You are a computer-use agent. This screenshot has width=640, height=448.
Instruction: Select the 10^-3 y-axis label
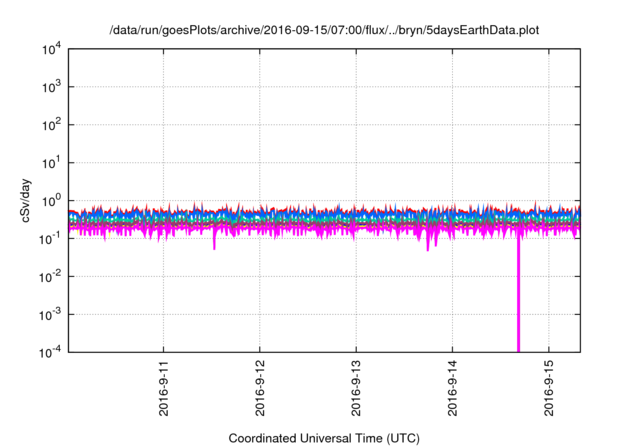coord(51,315)
